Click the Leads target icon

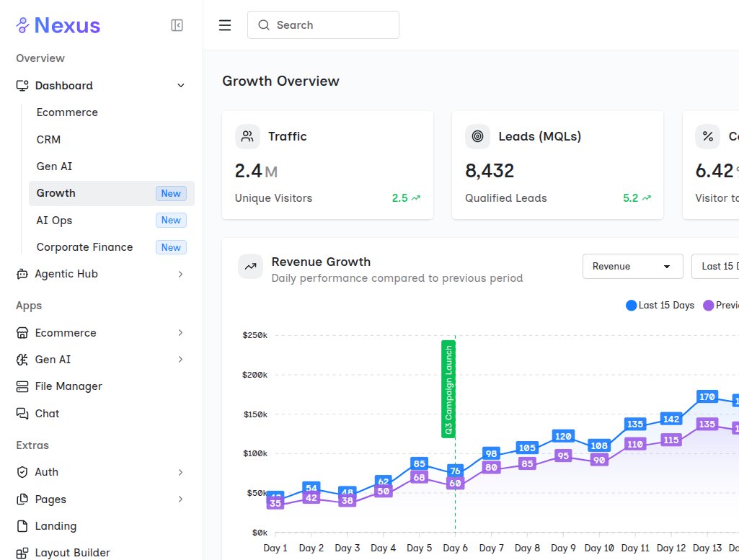pyautogui.click(x=477, y=137)
